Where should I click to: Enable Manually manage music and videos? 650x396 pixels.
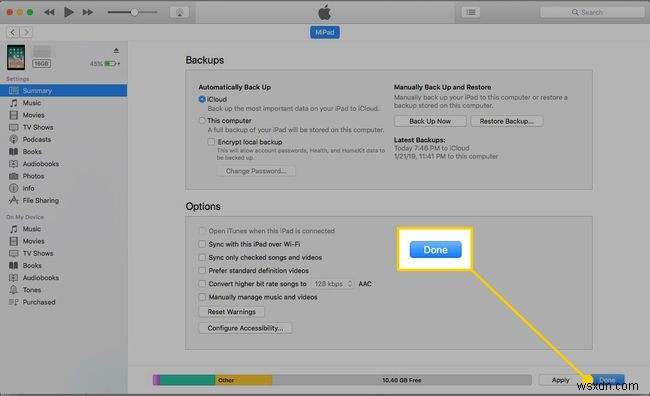[202, 297]
